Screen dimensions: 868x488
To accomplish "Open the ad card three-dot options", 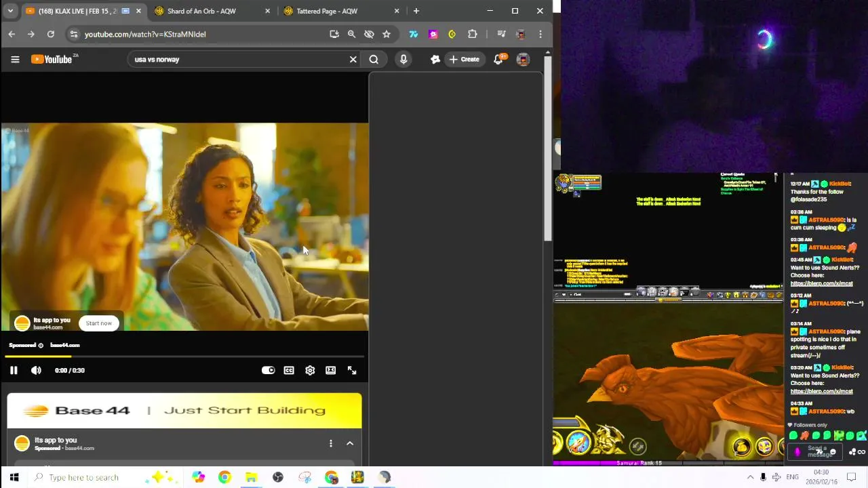I will (x=330, y=443).
